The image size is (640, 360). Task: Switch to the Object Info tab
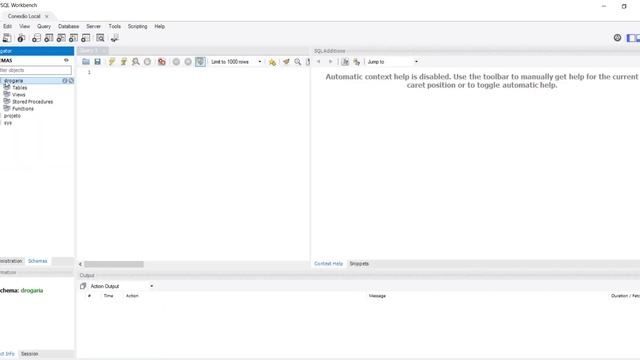pos(7,354)
